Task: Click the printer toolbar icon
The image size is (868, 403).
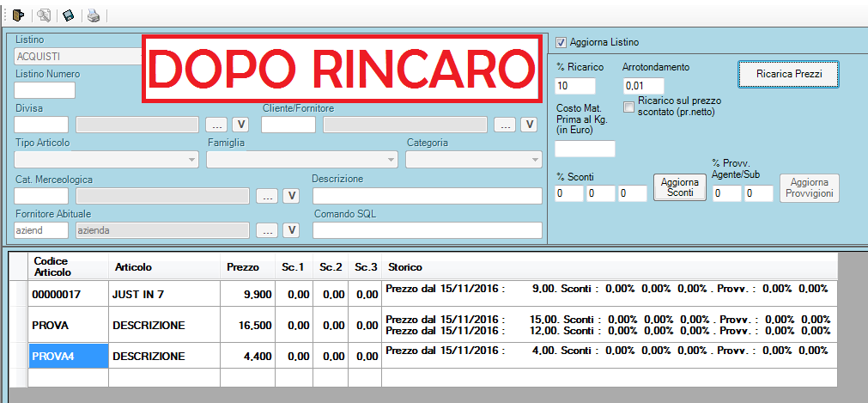Action: (94, 16)
